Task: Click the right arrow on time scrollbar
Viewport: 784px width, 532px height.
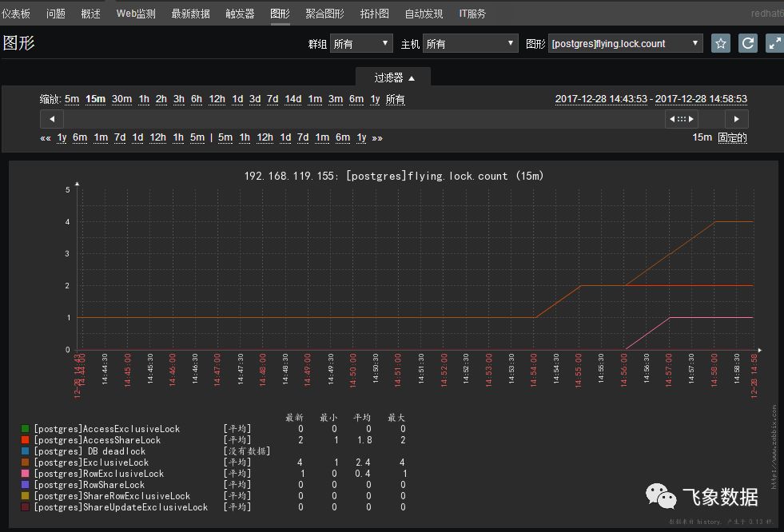Action: (736, 119)
